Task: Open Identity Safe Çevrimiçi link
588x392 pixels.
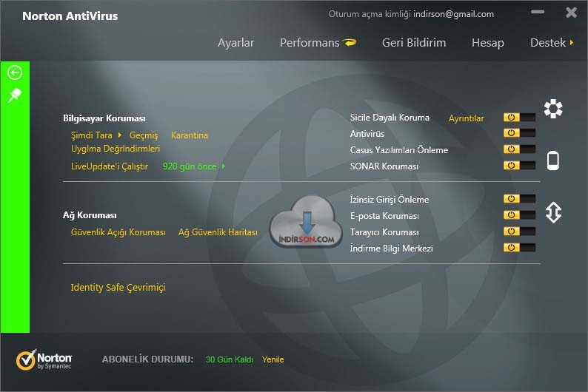Action: pos(118,288)
